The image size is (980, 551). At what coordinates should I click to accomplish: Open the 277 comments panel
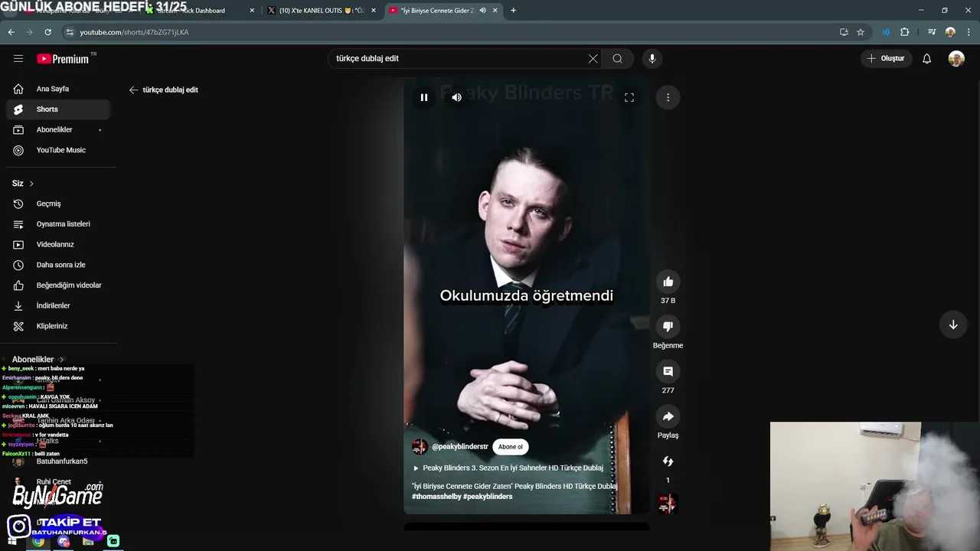click(668, 371)
